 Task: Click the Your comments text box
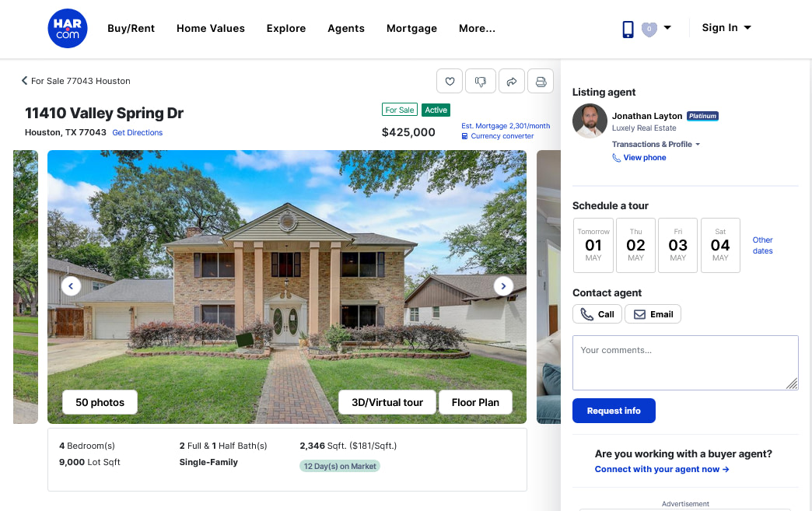685,362
